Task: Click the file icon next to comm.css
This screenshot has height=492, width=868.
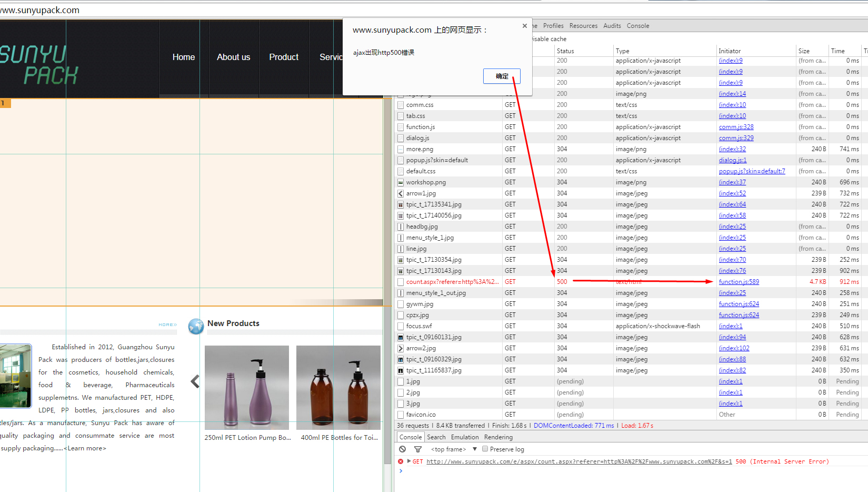Action: click(401, 105)
